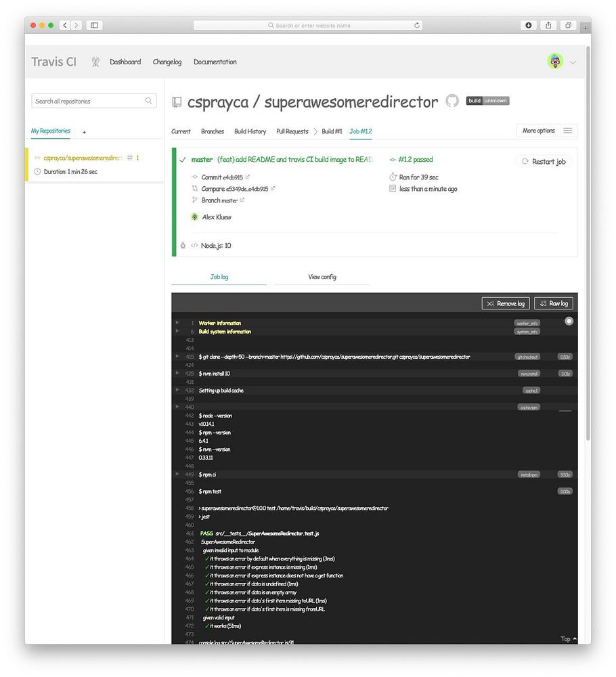Expand git clone log line 415

[177, 356]
